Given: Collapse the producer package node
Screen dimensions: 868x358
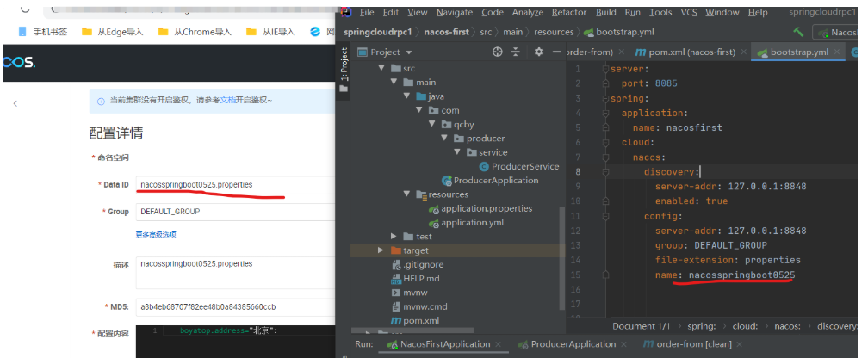Looking at the screenshot, I should click(x=444, y=139).
